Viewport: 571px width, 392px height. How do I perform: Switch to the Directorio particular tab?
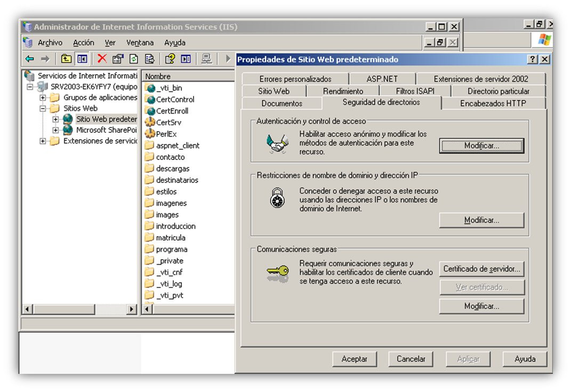[x=498, y=91]
